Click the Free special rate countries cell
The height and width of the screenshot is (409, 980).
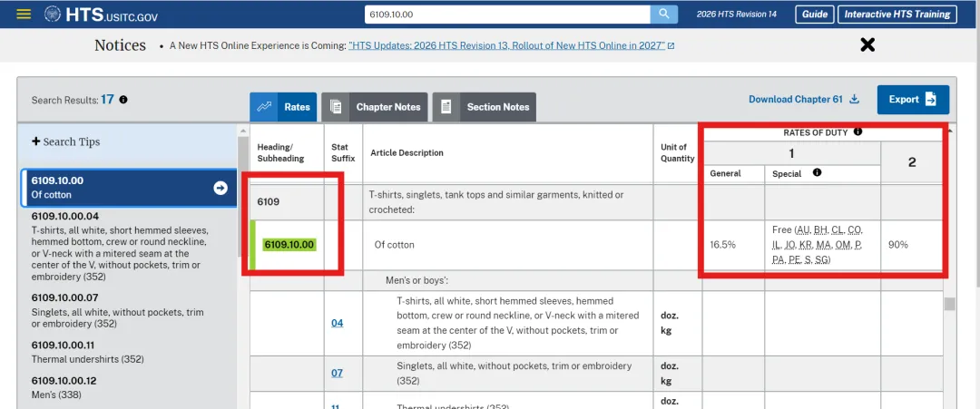point(822,245)
